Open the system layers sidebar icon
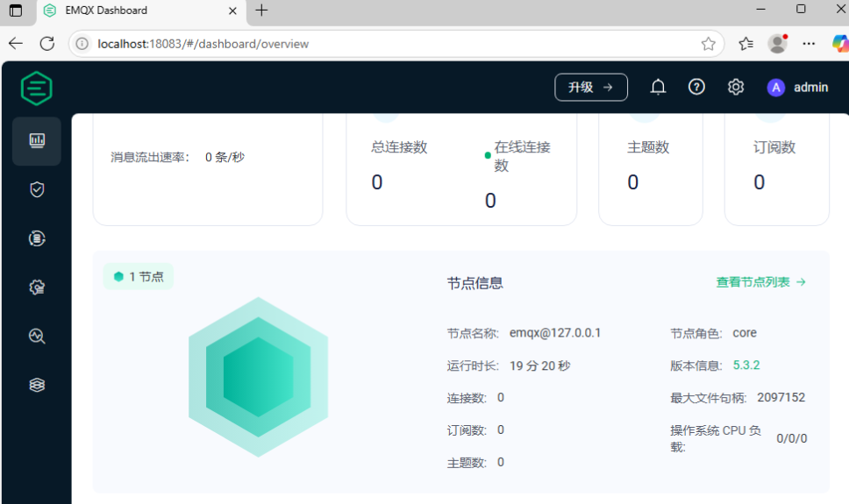The width and height of the screenshot is (849, 504). click(37, 385)
